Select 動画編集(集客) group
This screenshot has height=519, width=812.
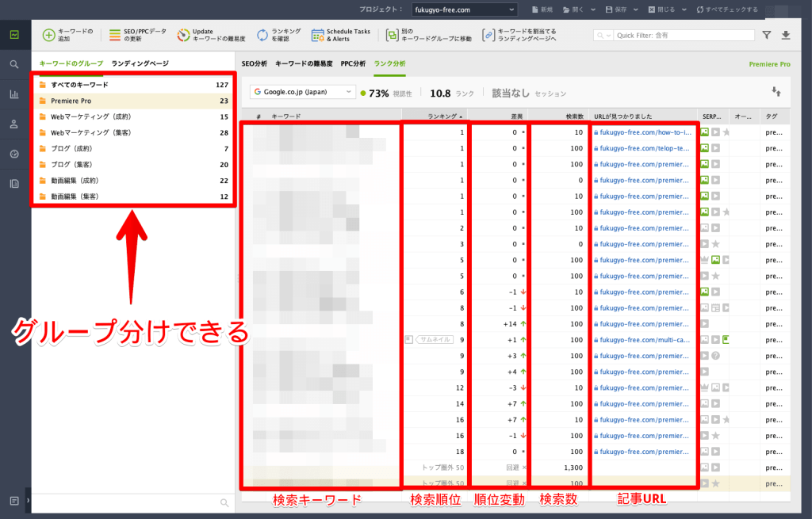(133, 197)
